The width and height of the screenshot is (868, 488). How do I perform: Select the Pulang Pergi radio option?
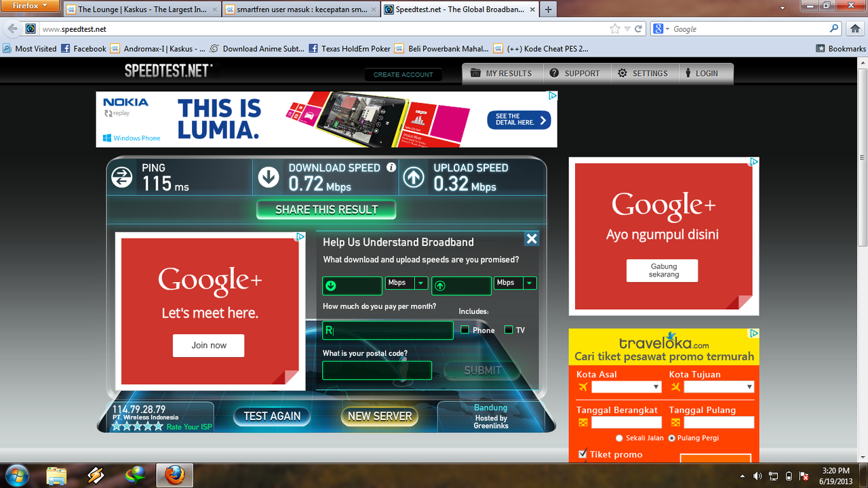(x=672, y=439)
